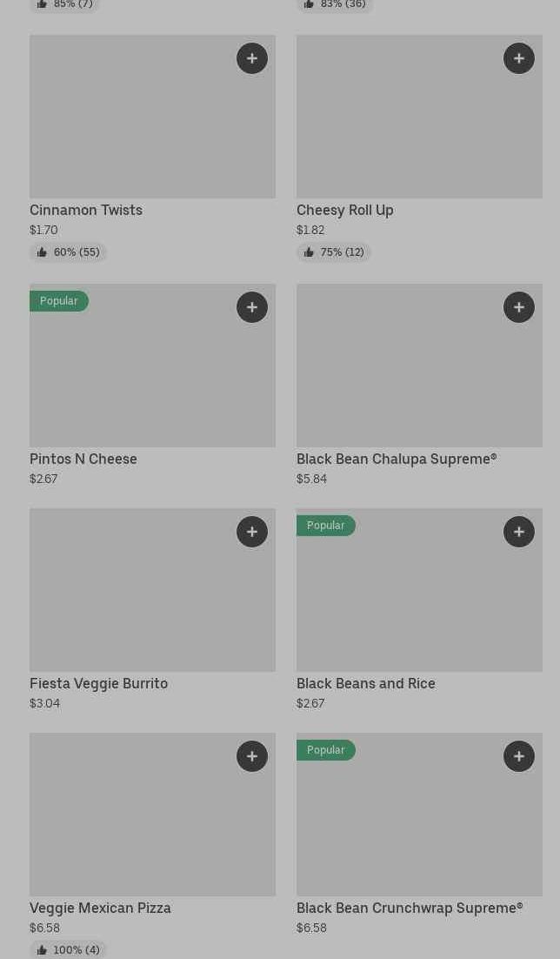Click the 100% (4) rating badge
Screen dimensions: 560x959
pos(68,949)
